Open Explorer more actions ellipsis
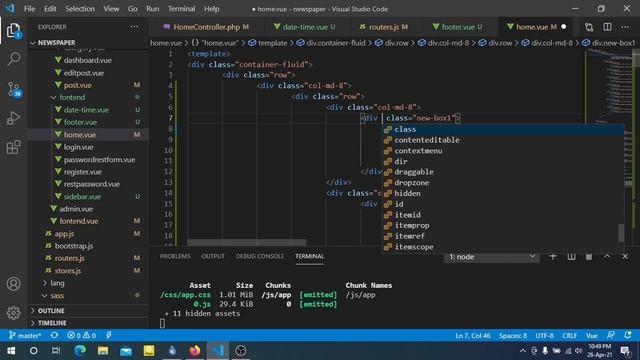This screenshot has width=640, height=360. tap(134, 27)
